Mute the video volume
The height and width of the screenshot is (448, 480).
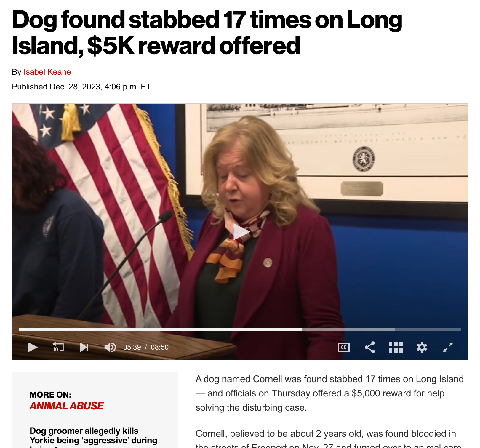tap(110, 347)
